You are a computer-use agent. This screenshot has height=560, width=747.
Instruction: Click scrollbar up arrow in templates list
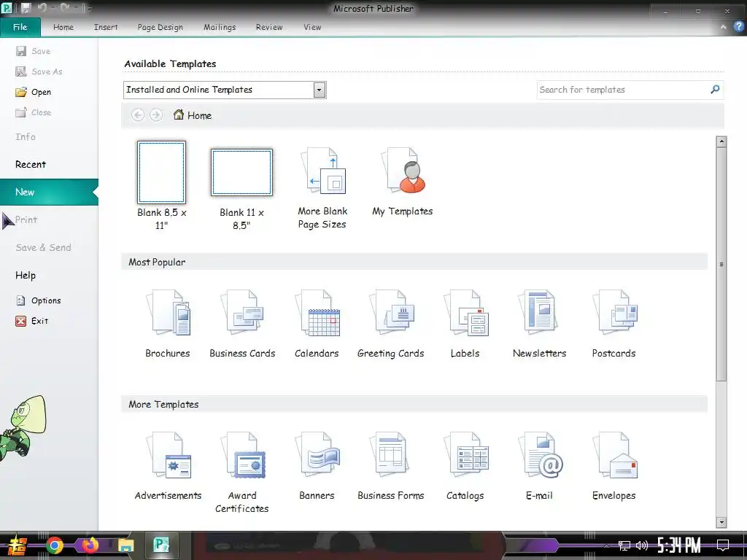pyautogui.click(x=721, y=141)
